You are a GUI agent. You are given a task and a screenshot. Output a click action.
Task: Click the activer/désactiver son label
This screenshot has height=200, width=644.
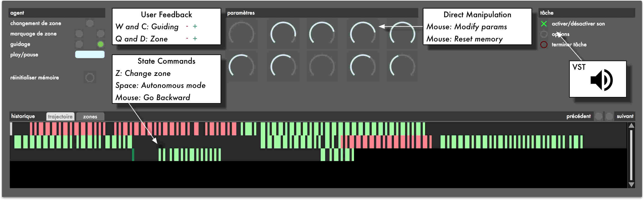pos(578,24)
